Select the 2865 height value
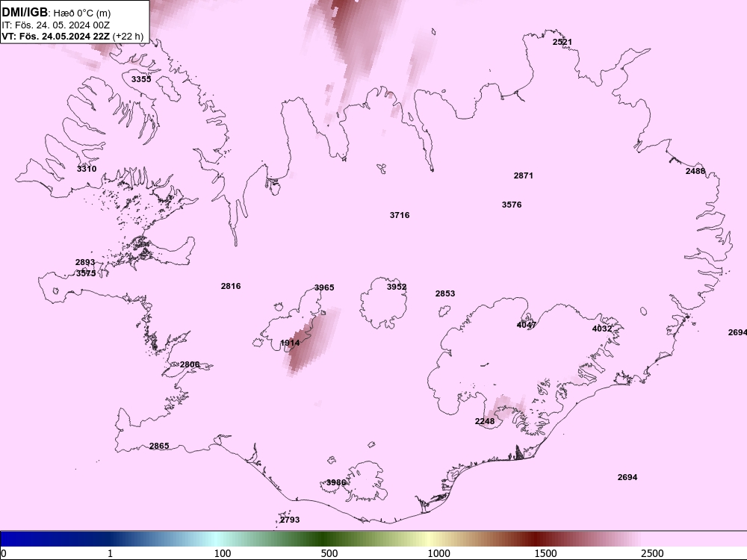This screenshot has height=560, width=747. coord(159,447)
